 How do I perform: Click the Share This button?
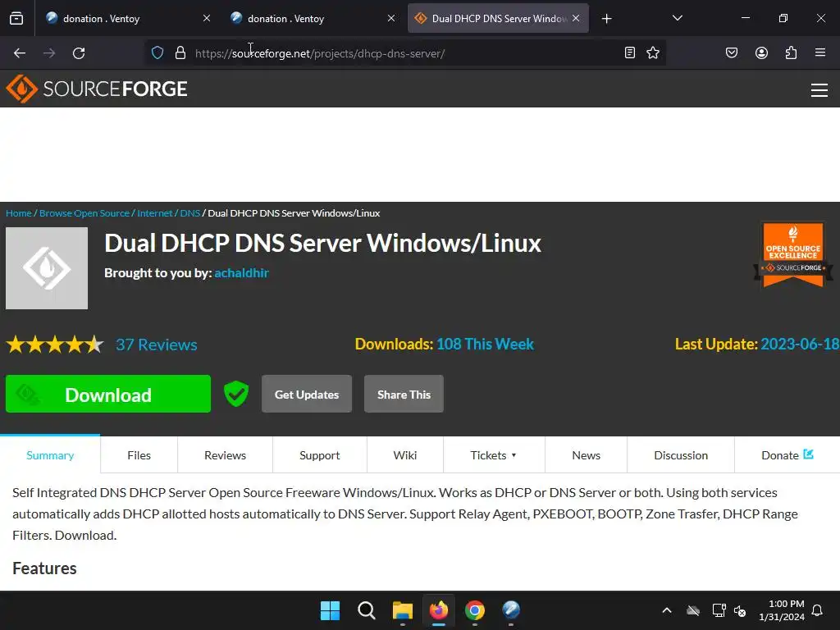(x=404, y=394)
